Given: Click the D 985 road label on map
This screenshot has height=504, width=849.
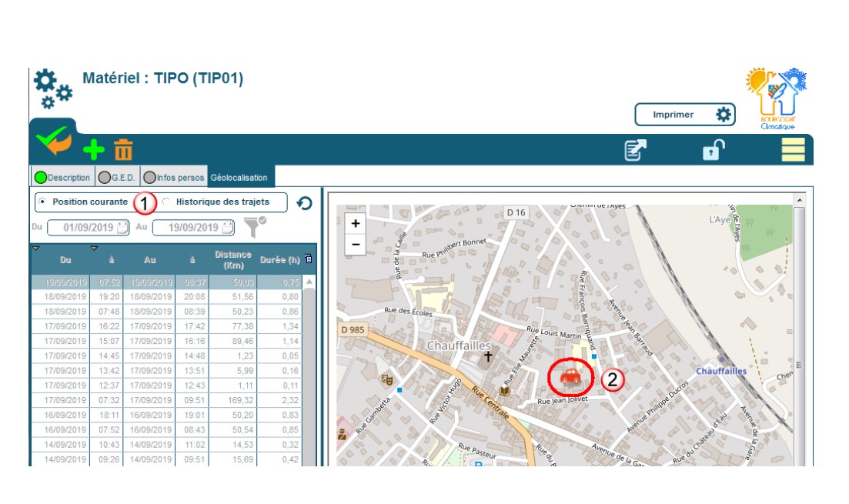Looking at the screenshot, I should tap(353, 329).
